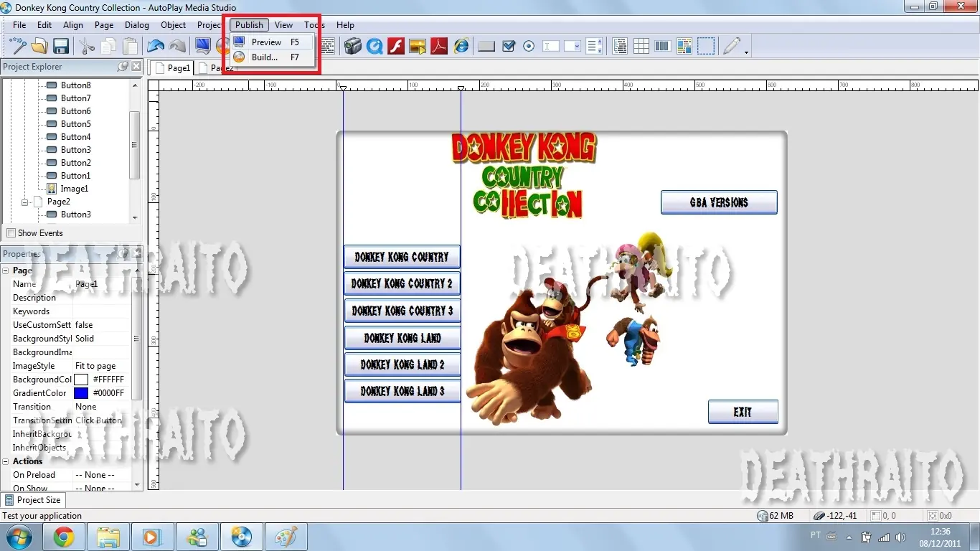Open the File menu
The width and height of the screenshot is (980, 551).
tap(19, 25)
